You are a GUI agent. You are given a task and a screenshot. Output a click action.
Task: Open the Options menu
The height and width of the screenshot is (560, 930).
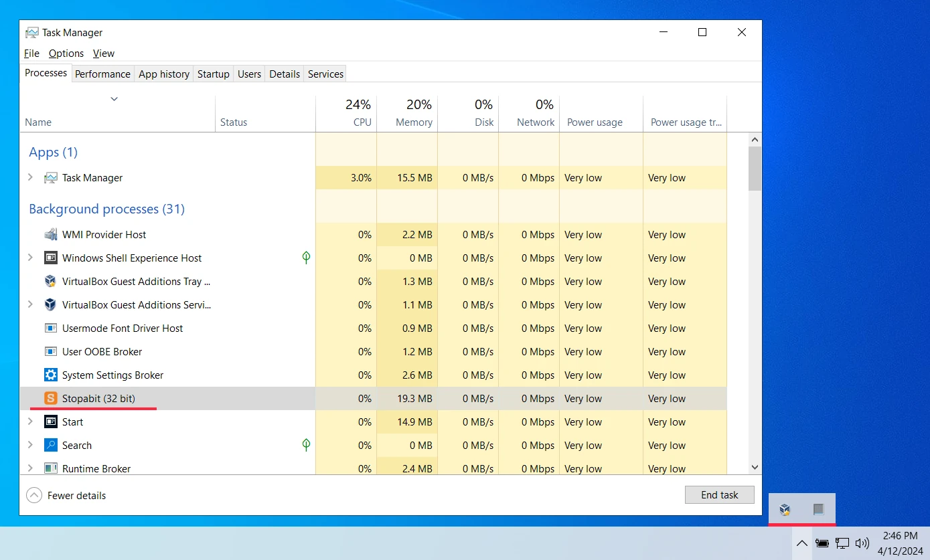[66, 54]
